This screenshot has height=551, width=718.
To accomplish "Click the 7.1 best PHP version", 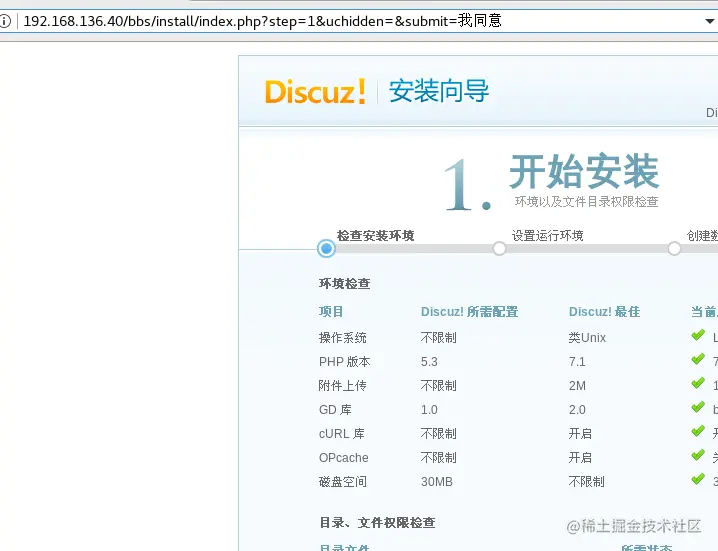I will (x=577, y=362).
